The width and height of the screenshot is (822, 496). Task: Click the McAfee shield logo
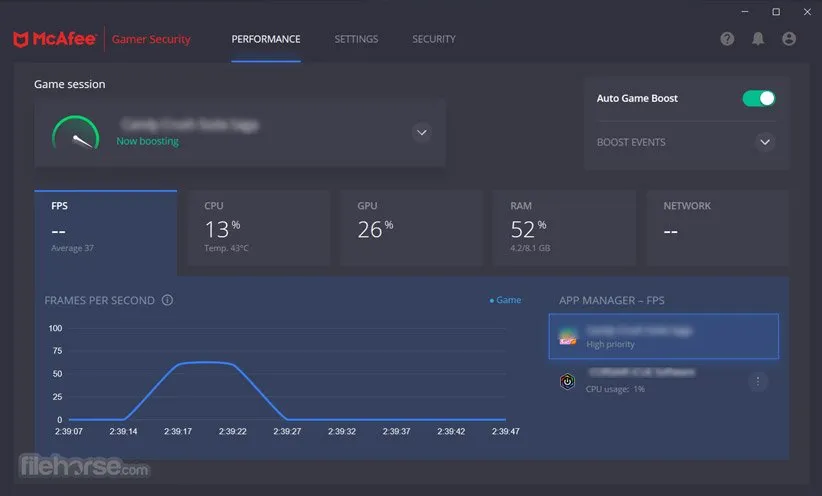click(x=20, y=39)
